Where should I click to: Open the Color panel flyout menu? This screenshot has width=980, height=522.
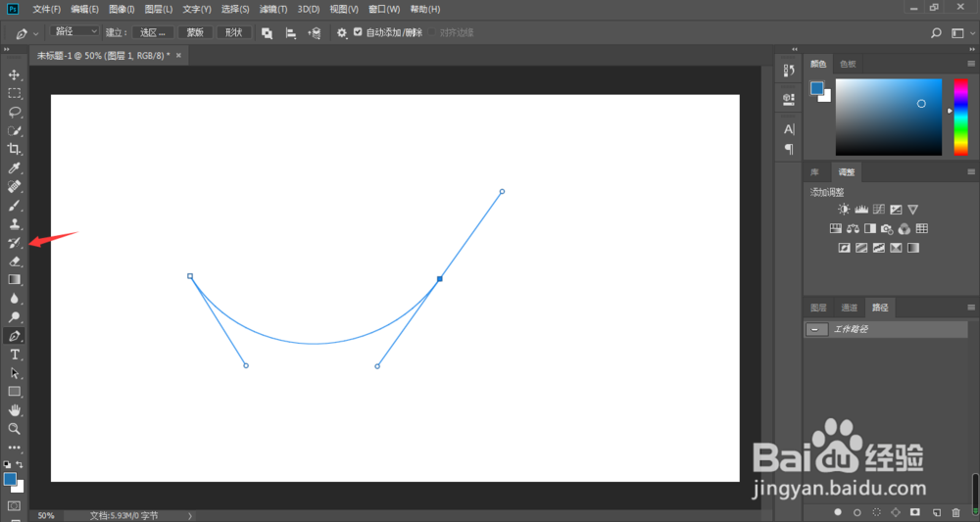click(970, 64)
